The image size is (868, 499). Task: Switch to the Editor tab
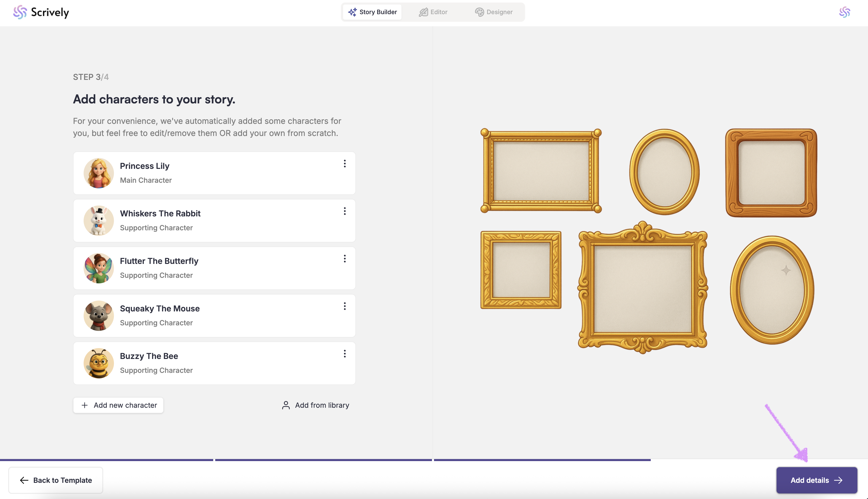click(x=433, y=12)
